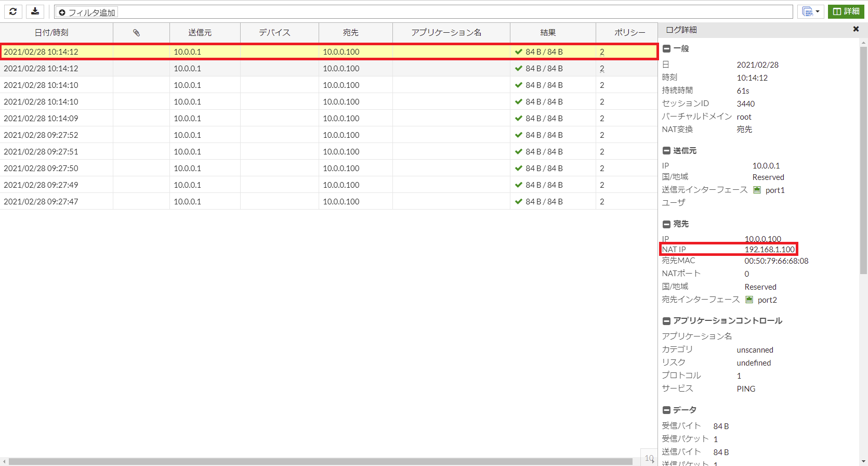Click the 持続時間 value 61s
The height and width of the screenshot is (466, 868).
(743, 90)
